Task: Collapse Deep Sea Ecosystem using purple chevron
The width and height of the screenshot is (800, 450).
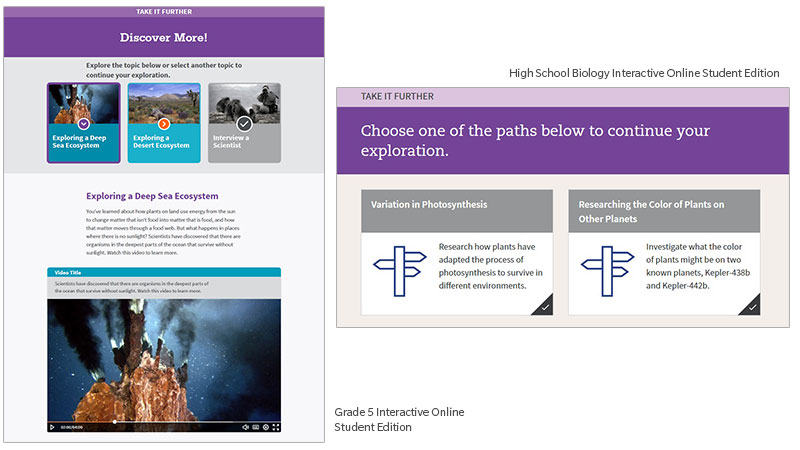Action: coord(84,123)
